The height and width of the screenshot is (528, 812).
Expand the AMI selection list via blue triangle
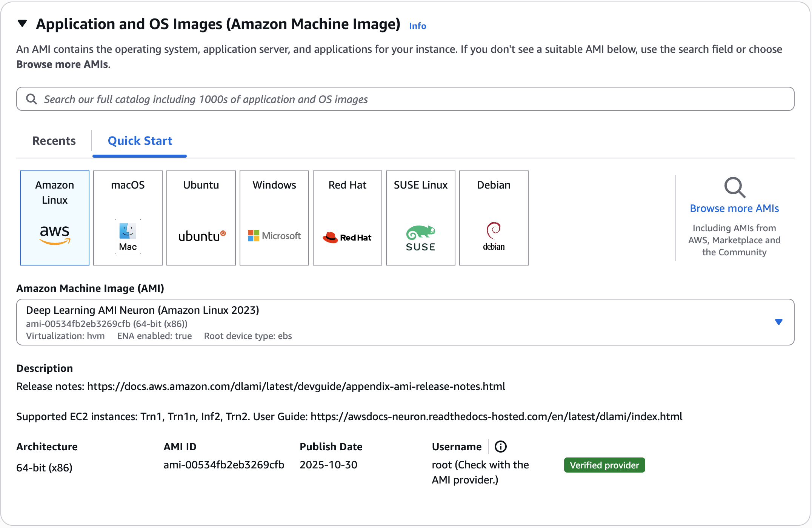[x=778, y=322]
